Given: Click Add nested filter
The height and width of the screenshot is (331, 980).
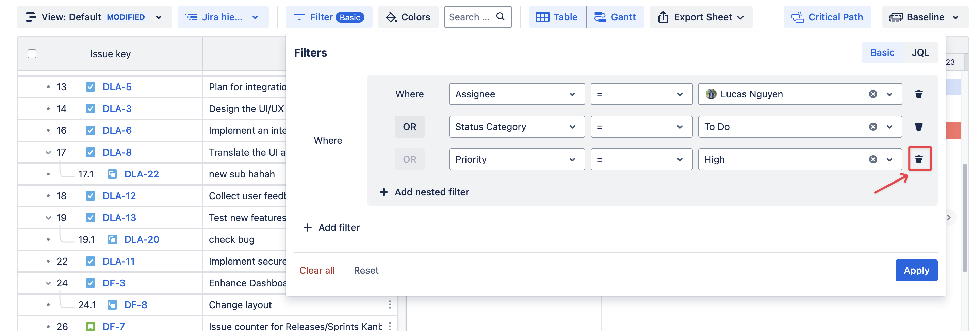Looking at the screenshot, I should click(x=424, y=192).
